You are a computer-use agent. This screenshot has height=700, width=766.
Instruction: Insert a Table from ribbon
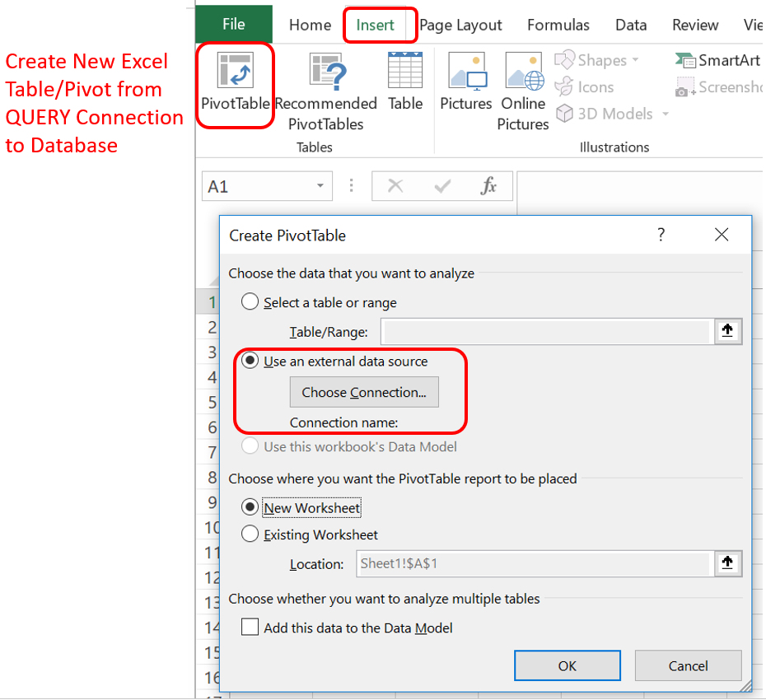coord(404,72)
